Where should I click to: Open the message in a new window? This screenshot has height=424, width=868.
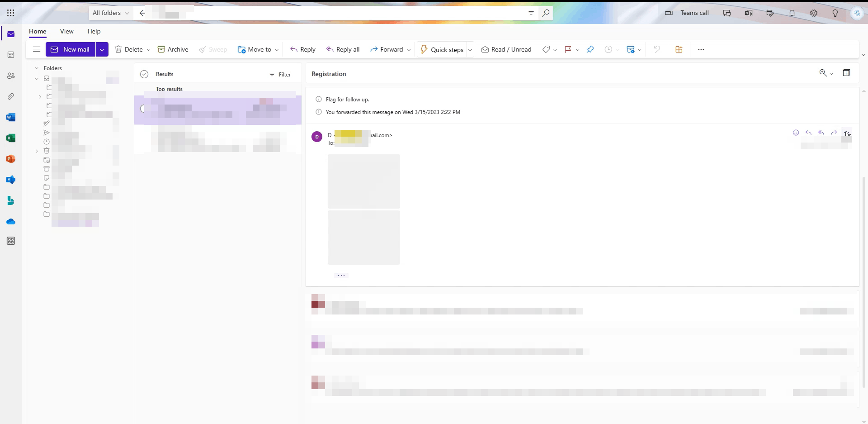[846, 73]
